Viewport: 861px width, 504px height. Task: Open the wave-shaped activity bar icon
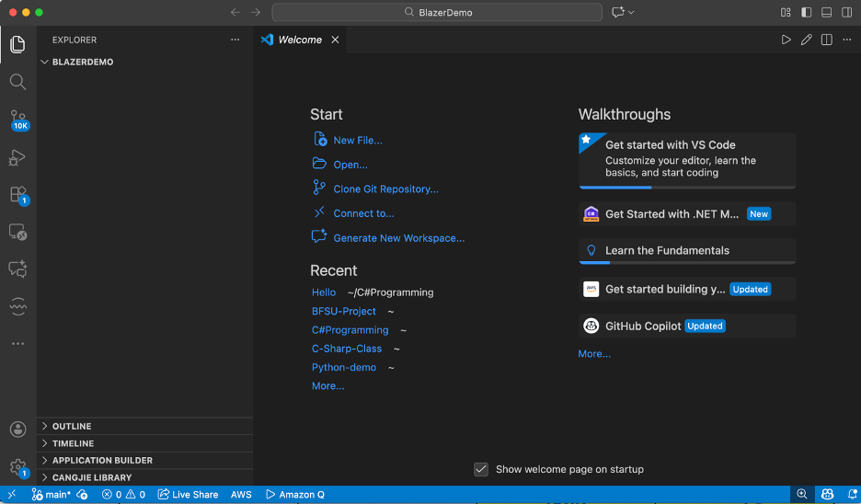17,306
